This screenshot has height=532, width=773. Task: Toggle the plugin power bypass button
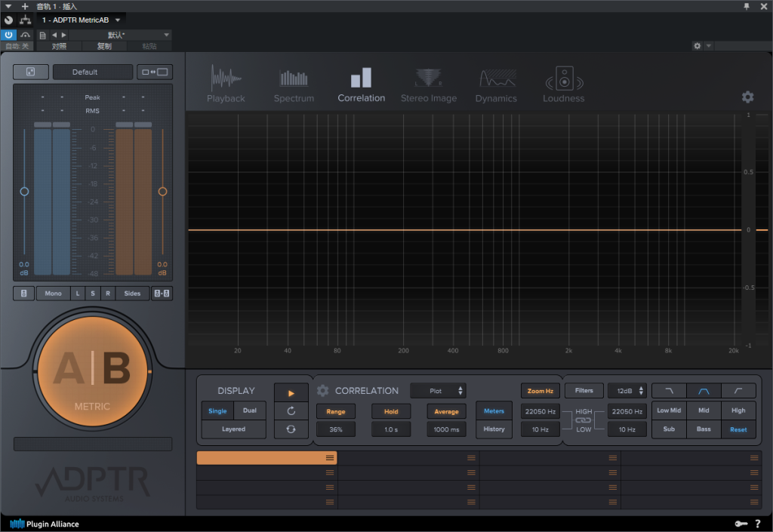point(8,35)
